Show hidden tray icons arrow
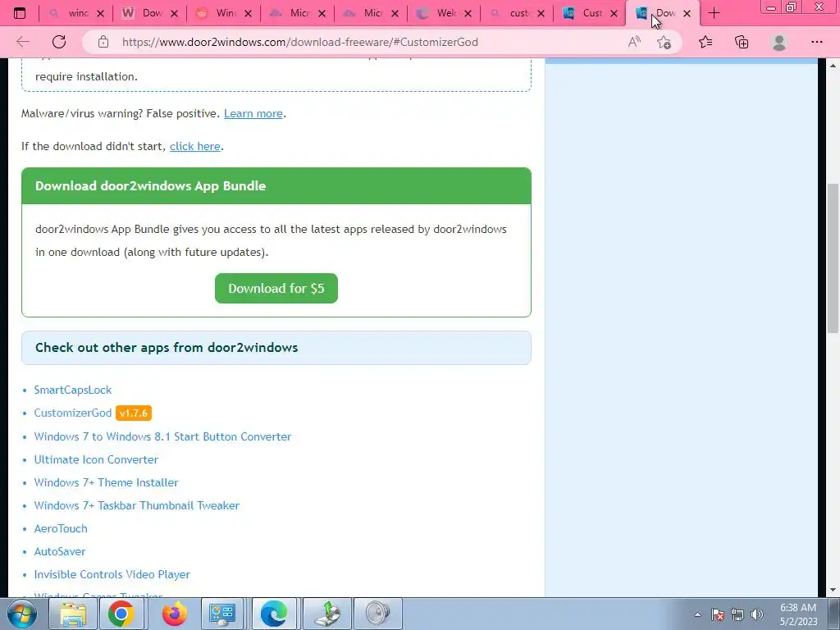Image resolution: width=840 pixels, height=630 pixels. [x=697, y=614]
